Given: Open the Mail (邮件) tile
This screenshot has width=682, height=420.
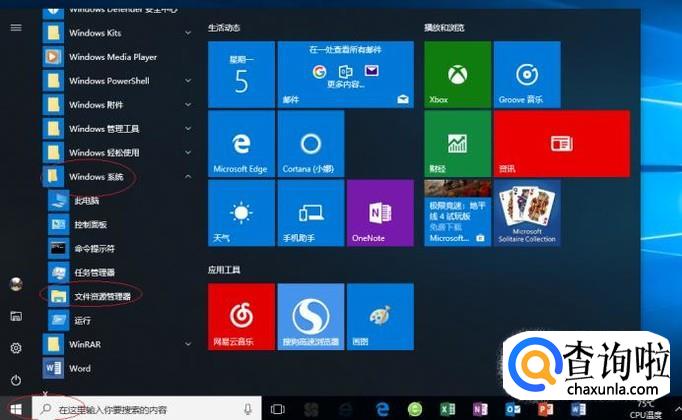Looking at the screenshot, I should click(x=345, y=74).
